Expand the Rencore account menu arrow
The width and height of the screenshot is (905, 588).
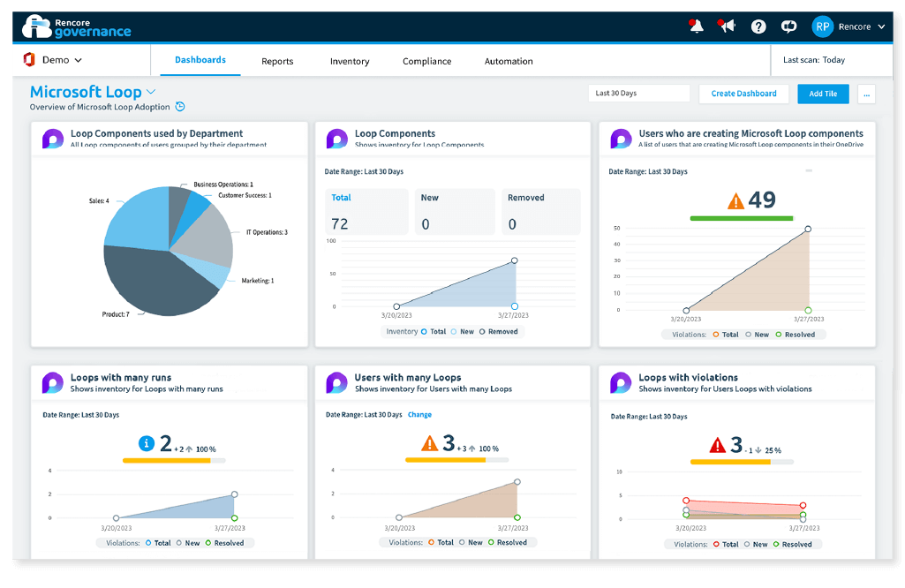point(881,26)
